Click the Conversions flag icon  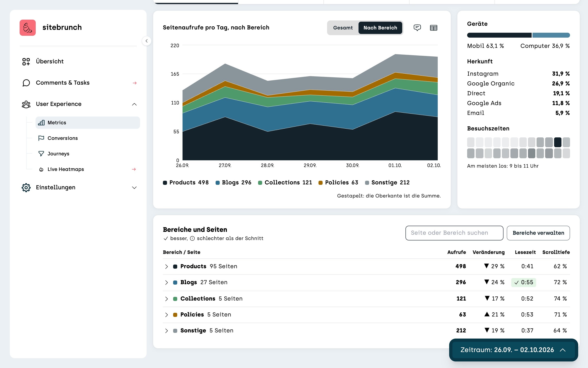click(x=41, y=138)
